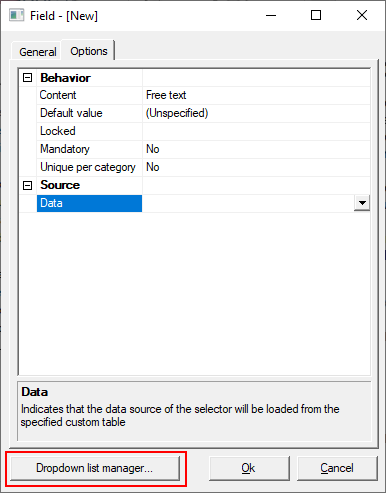
Task: Select the Mandatory property row
Action: 195,149
